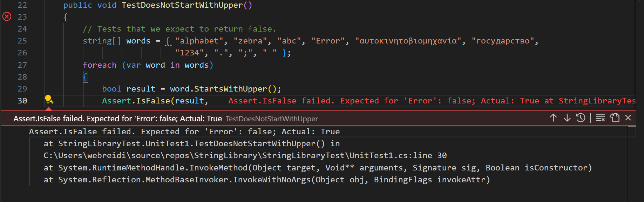Open exception history via the clock icon
Viewport: 644px width, 202px height.
pos(581,118)
